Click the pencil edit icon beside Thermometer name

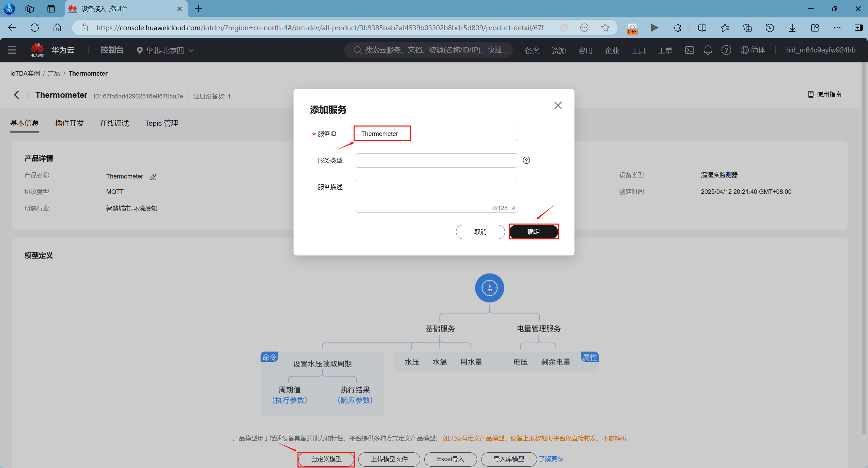coord(152,176)
